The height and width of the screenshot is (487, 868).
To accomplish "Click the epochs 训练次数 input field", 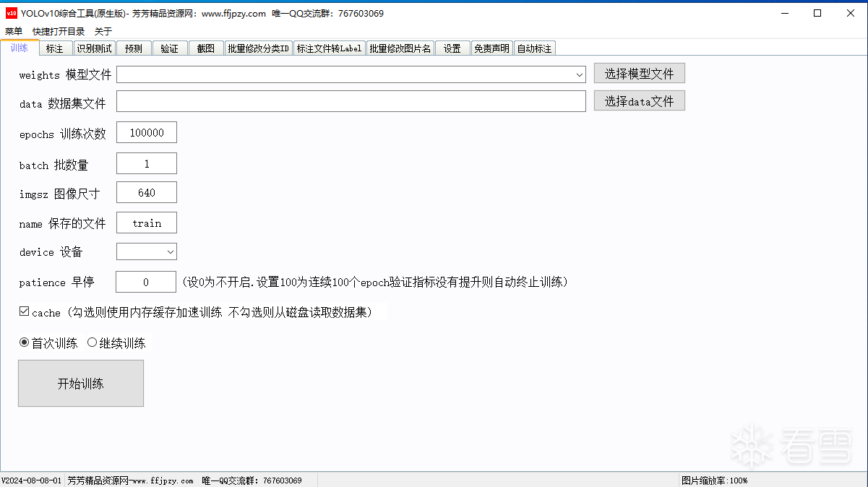I will [147, 133].
